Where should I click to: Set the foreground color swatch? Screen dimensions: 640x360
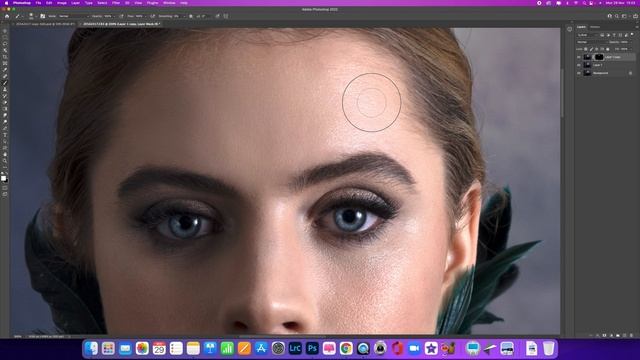pos(3,178)
